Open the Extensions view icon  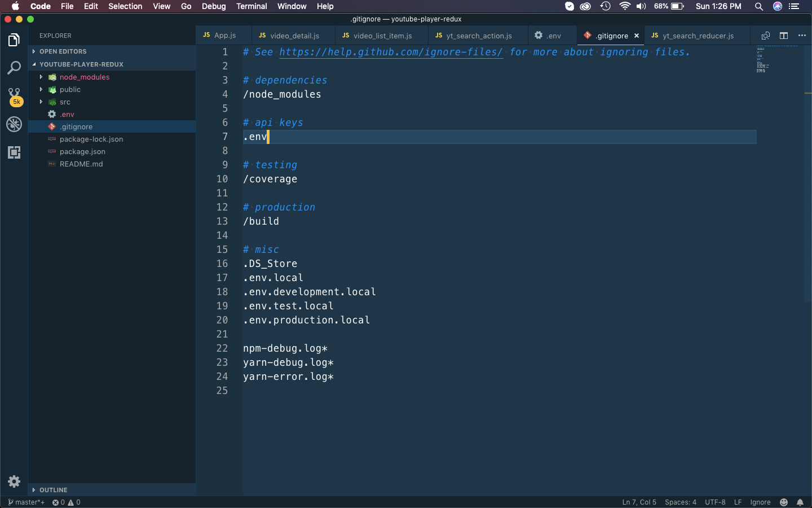point(14,152)
